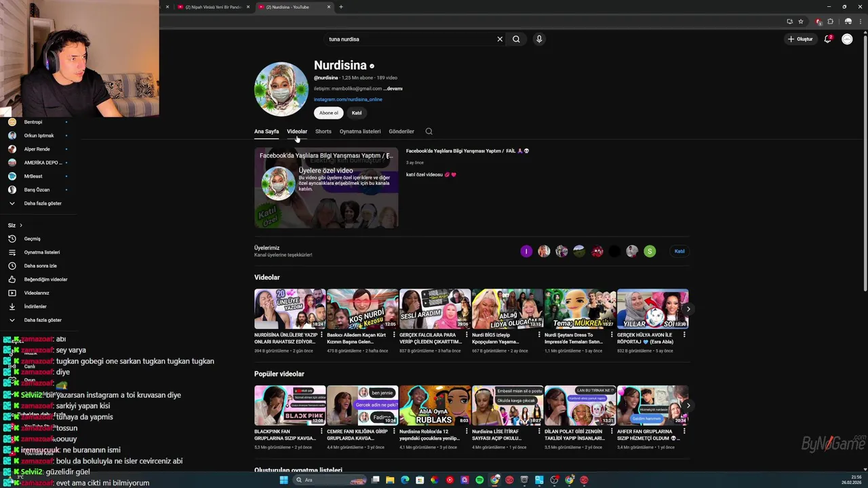Click Katıl button in the Üyelerimiz row
Screen dimensions: 868x488
pos(679,251)
